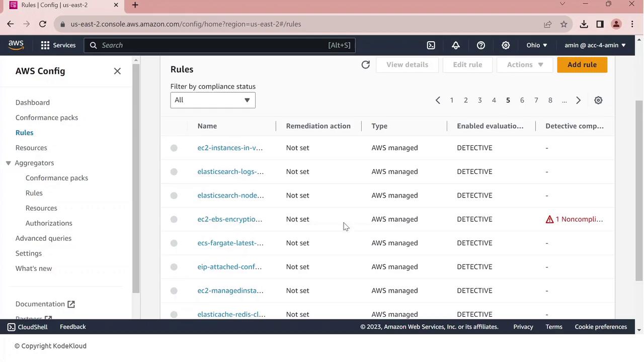Close the AWS Config side navigation
This screenshot has width=644, height=362.
[x=117, y=71]
